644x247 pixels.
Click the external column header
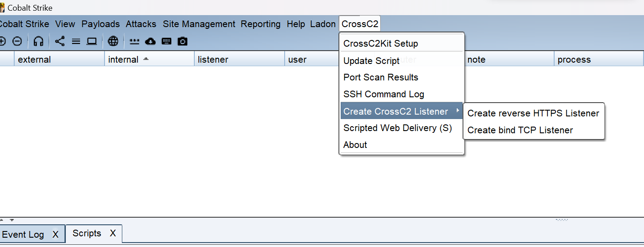tap(34, 60)
